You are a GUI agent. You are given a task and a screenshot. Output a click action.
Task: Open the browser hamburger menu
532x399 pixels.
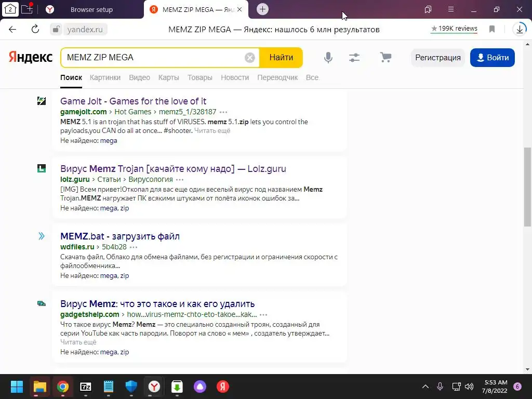451,9
